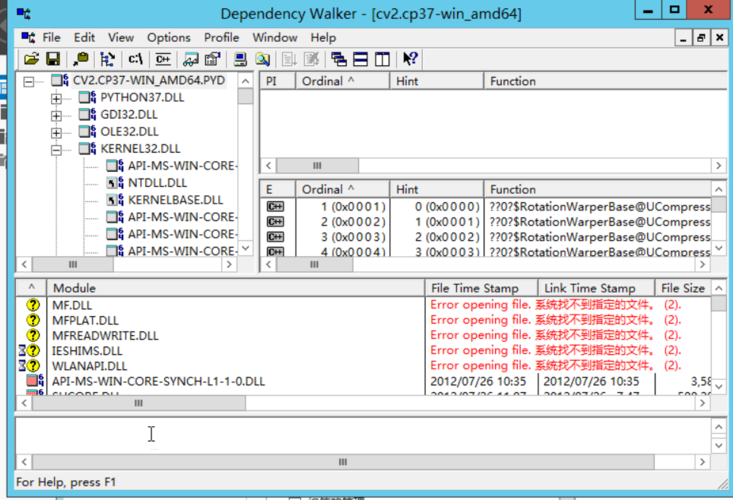The height and width of the screenshot is (500, 733).
Task: Expand the OLE32.DLL tree node
Action: (x=56, y=133)
